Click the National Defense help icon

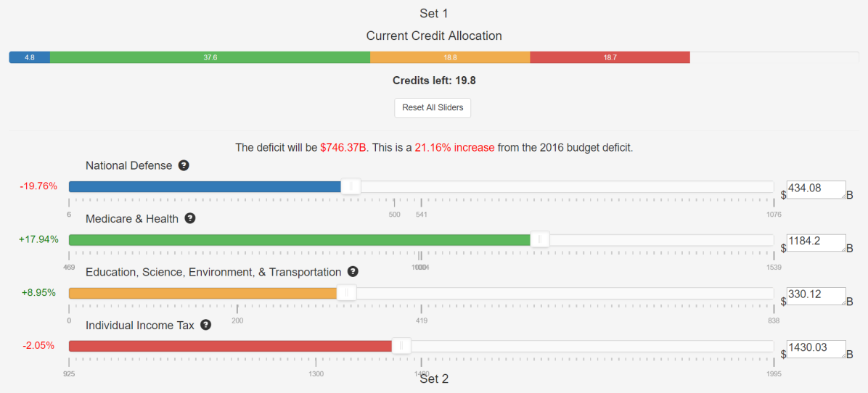tap(184, 165)
